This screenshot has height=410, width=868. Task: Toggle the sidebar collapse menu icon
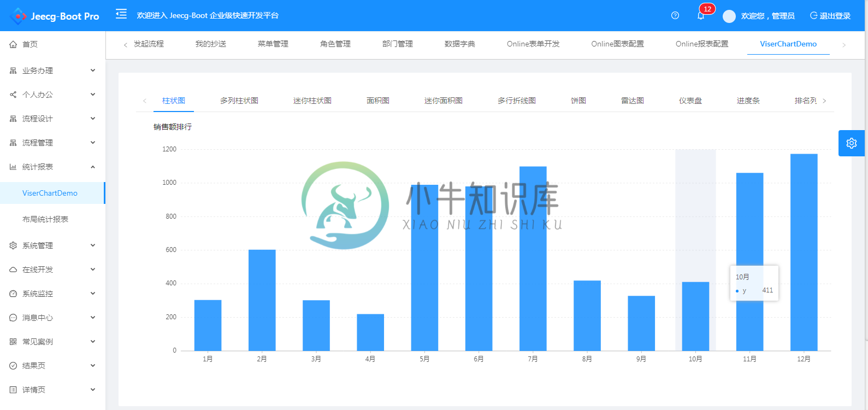click(x=121, y=14)
